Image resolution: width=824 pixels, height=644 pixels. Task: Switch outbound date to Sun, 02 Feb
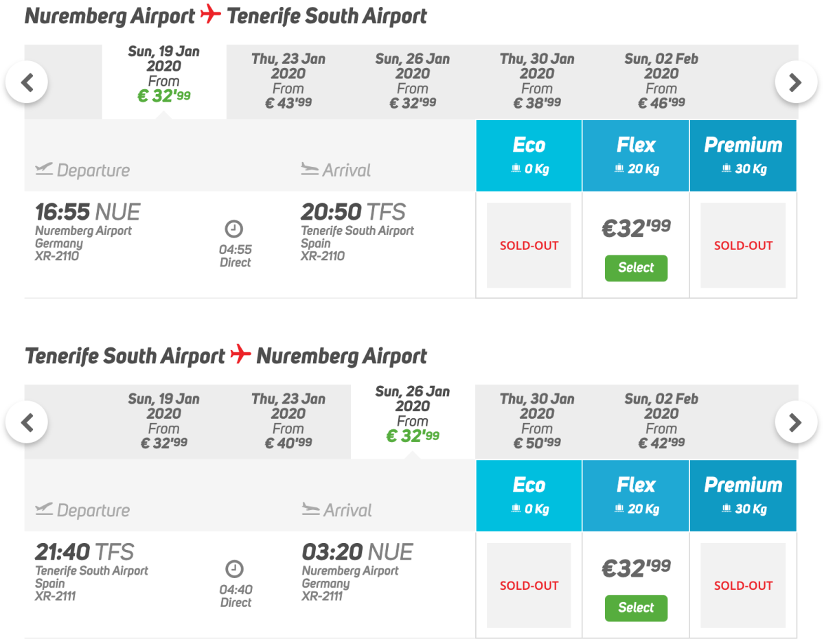[661, 81]
